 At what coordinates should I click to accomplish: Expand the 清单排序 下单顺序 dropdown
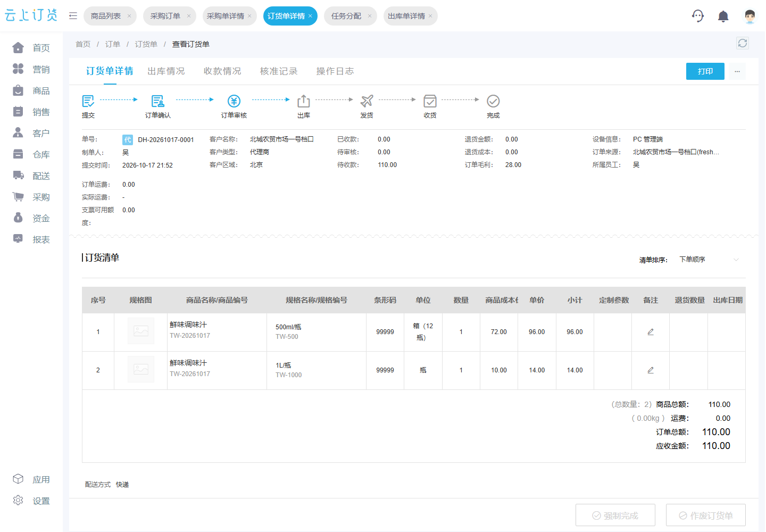[x=709, y=260]
